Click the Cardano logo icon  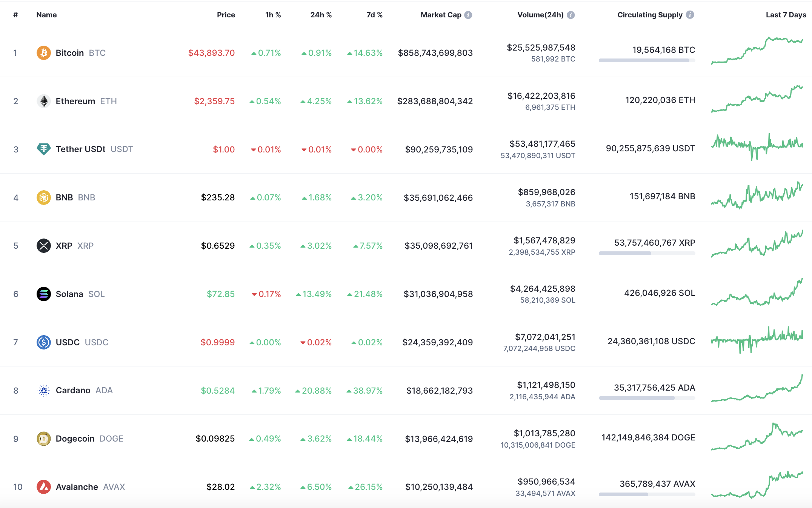(44, 391)
